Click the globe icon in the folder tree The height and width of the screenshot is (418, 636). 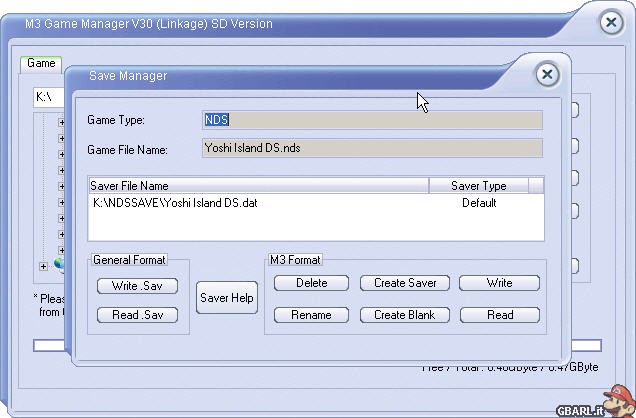[x=60, y=264]
